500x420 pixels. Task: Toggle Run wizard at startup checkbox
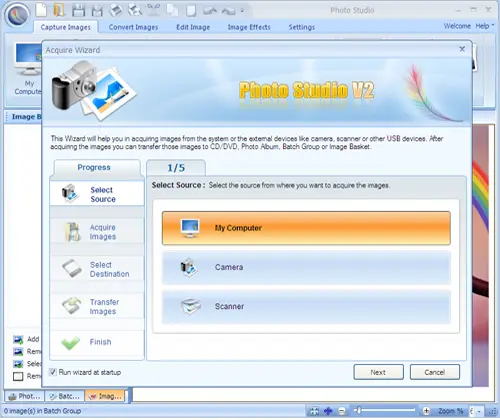point(53,372)
